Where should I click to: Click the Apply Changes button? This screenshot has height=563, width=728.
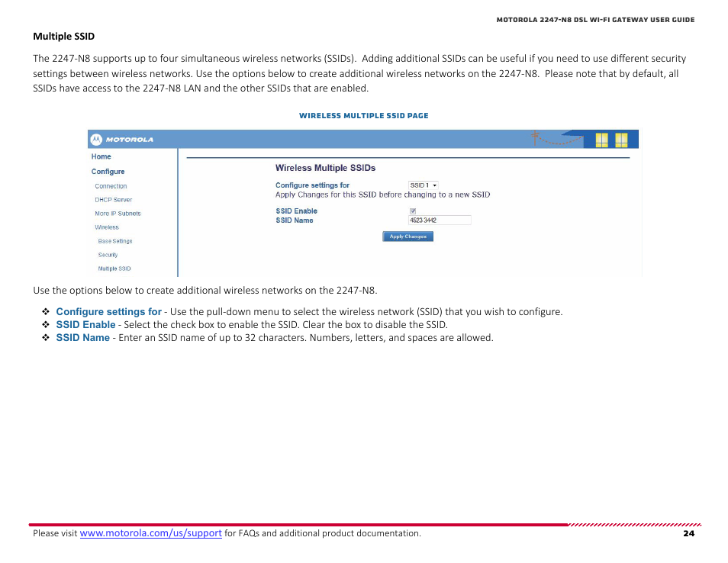click(x=407, y=236)
